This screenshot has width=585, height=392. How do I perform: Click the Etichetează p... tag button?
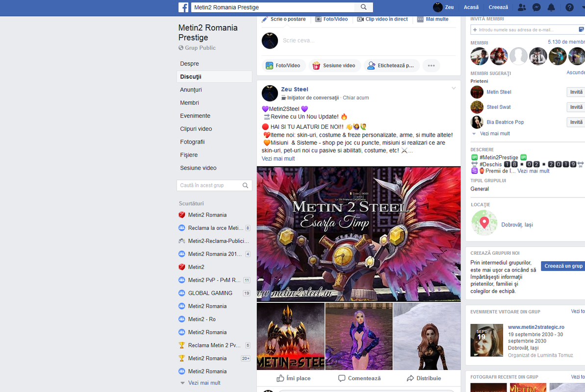click(x=391, y=66)
